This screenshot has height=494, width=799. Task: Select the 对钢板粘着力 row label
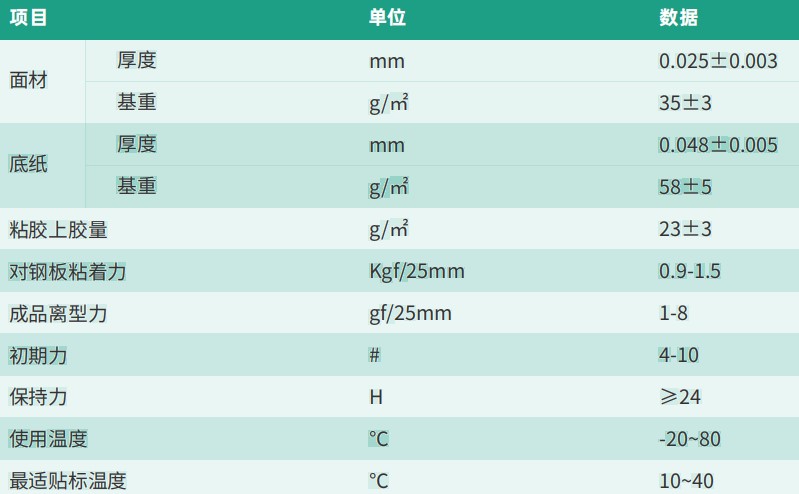click(67, 271)
